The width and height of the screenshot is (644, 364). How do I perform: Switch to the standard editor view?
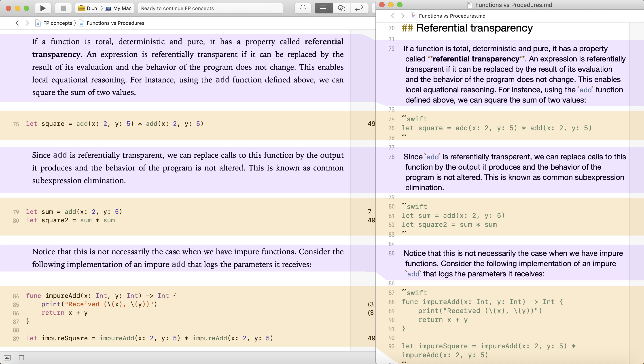(324, 8)
